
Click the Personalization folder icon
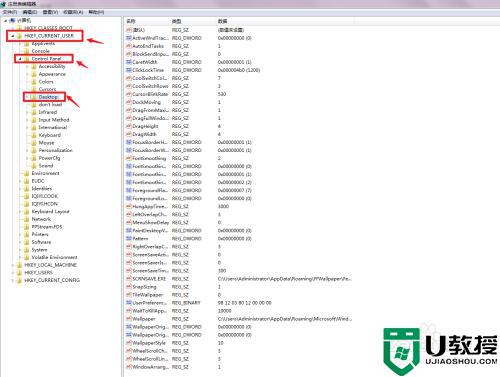point(34,150)
